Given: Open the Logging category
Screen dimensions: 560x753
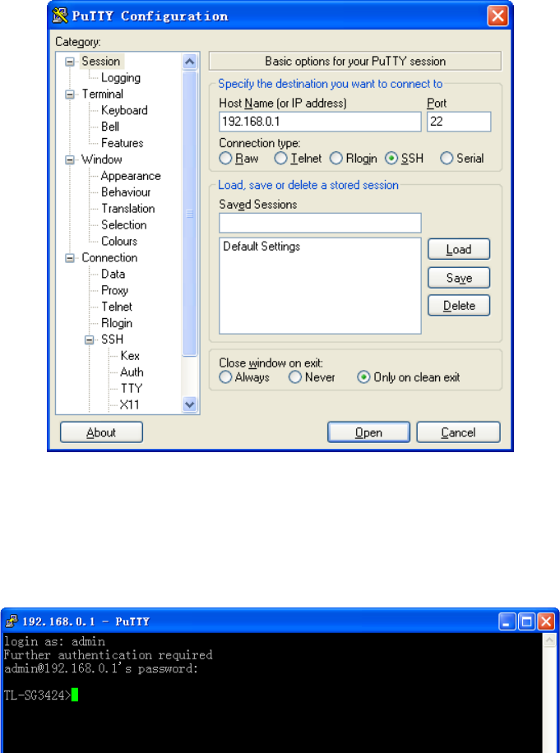Looking at the screenshot, I should (x=121, y=78).
